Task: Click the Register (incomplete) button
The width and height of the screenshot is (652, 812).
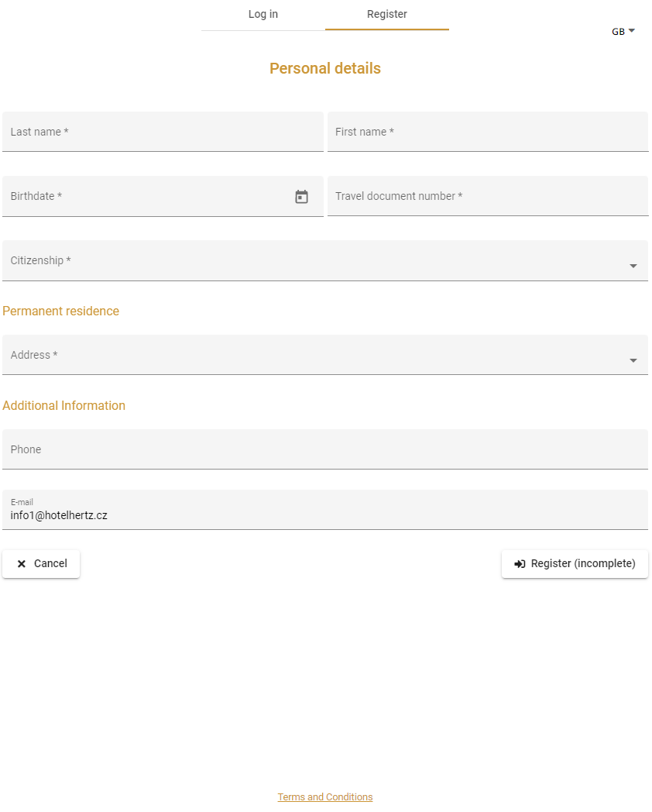Action: point(575,564)
